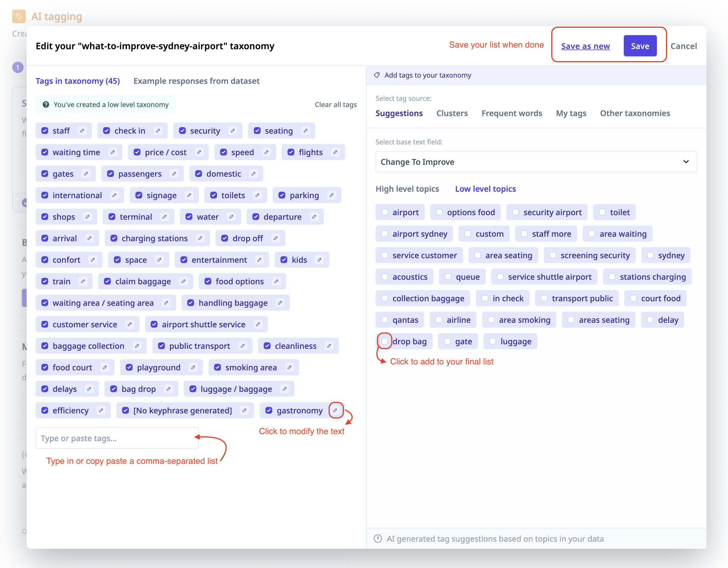Image resolution: width=728 pixels, height=568 pixels.
Task: Enable the 'qantas' suggested tag checkbox
Action: (384, 319)
